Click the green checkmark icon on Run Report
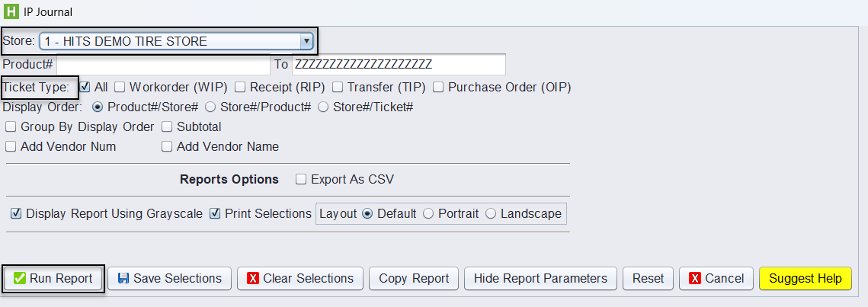868x307 pixels. pos(20,279)
